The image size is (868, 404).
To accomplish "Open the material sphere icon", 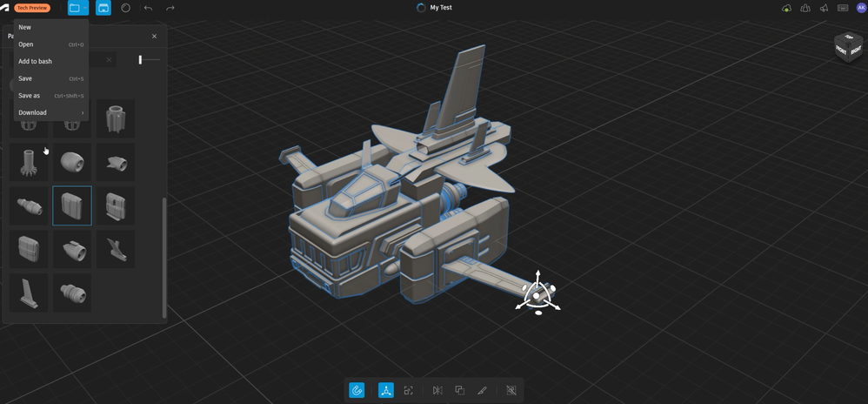I will click(x=125, y=8).
